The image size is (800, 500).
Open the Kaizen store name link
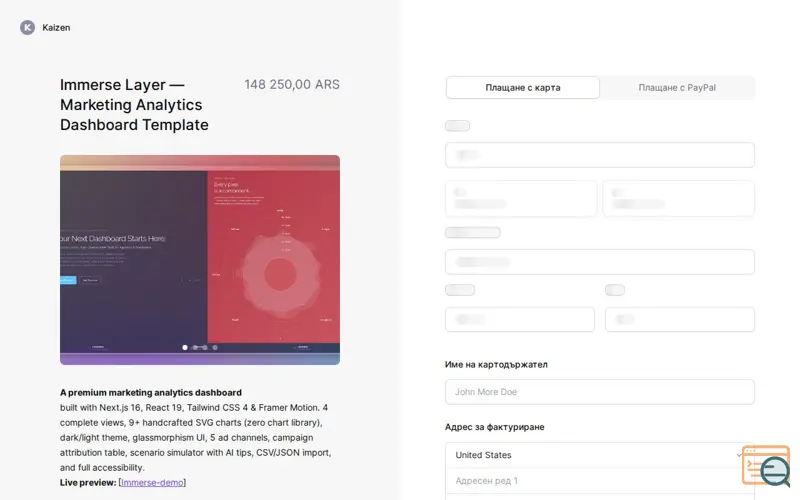pos(56,28)
